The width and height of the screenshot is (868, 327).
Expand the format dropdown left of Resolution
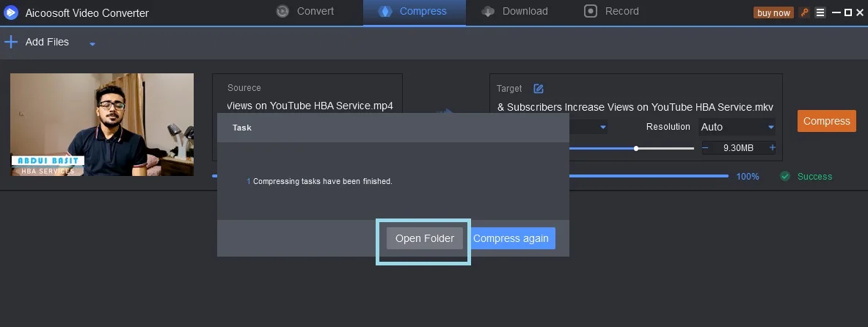pos(602,127)
